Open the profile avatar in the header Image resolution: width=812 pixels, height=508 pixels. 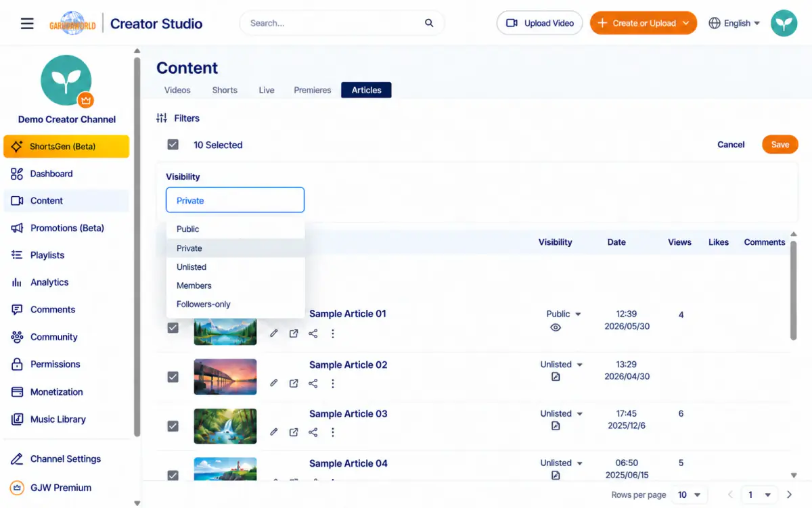[784, 23]
